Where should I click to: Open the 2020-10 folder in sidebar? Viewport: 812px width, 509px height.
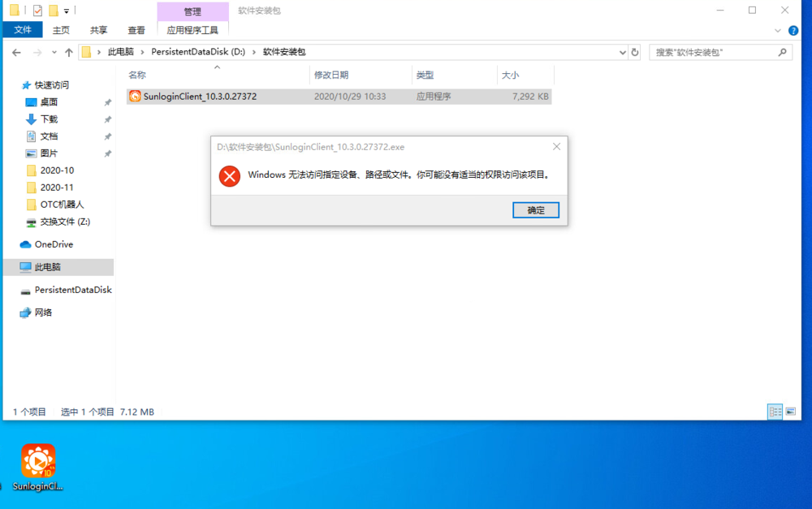[x=57, y=170]
